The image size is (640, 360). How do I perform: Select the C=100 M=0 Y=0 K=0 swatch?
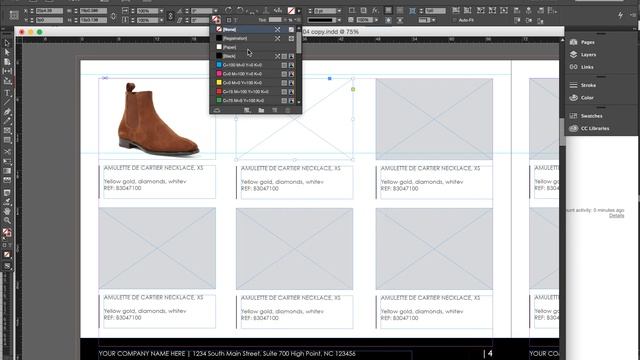click(x=254, y=65)
